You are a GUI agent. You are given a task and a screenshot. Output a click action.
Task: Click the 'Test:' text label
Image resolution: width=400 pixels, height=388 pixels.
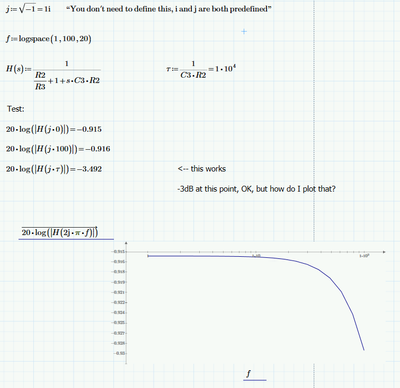coord(16,109)
